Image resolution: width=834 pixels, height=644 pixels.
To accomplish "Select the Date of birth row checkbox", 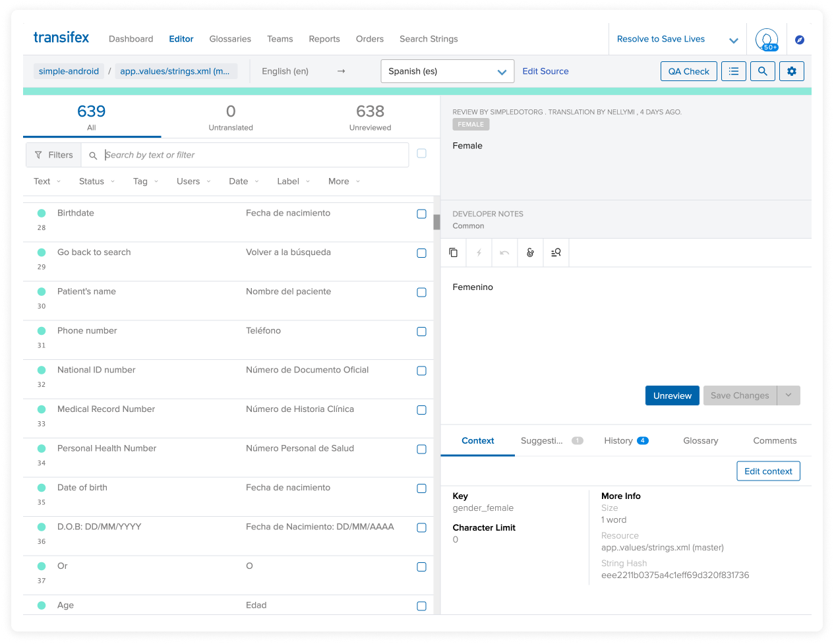I will pos(422,488).
